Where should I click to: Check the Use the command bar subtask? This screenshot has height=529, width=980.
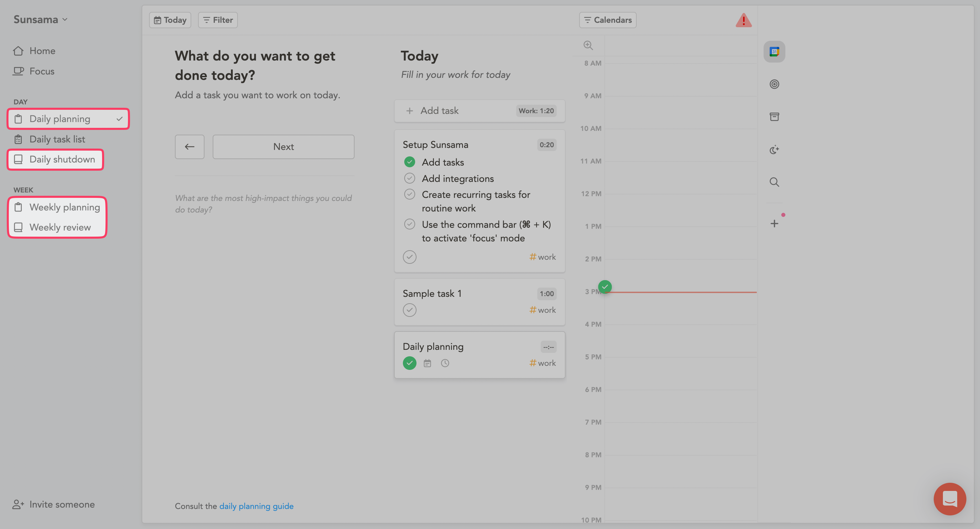[x=409, y=224]
